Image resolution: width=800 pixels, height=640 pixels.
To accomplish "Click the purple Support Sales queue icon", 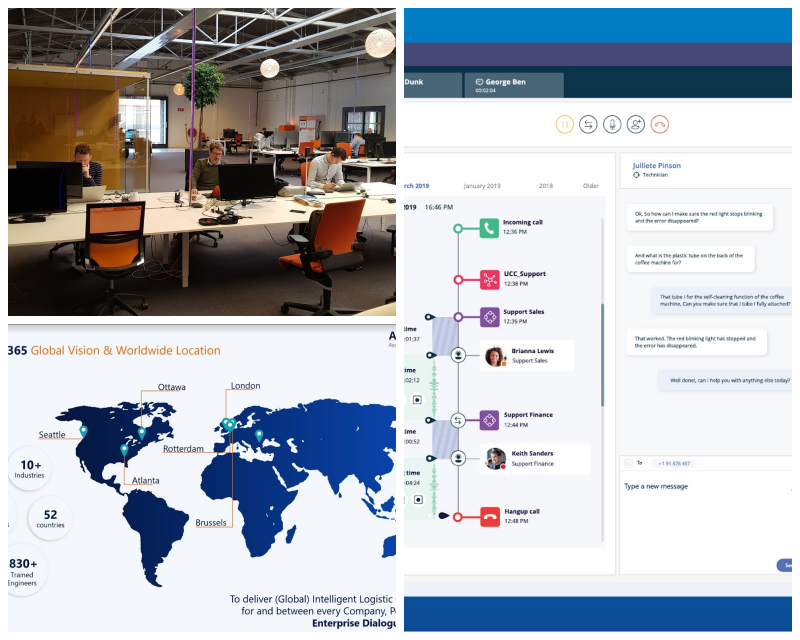I will click(489, 317).
